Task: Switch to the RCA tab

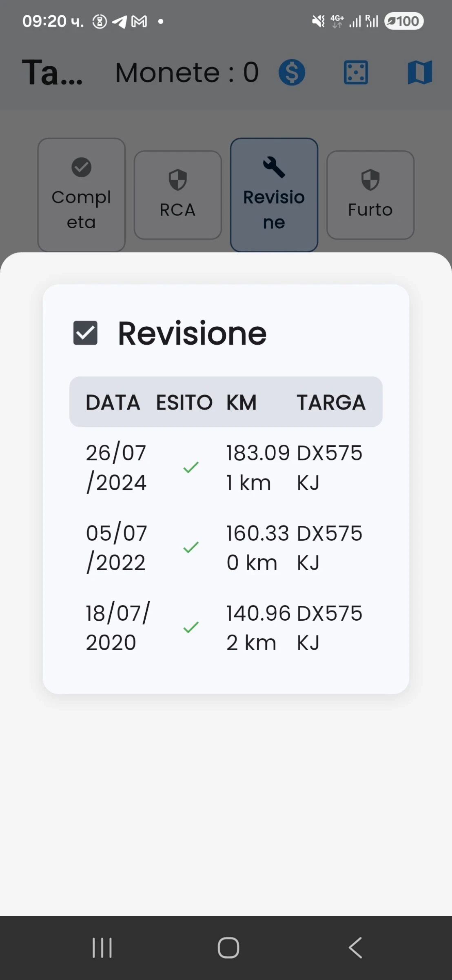Action: click(x=177, y=195)
